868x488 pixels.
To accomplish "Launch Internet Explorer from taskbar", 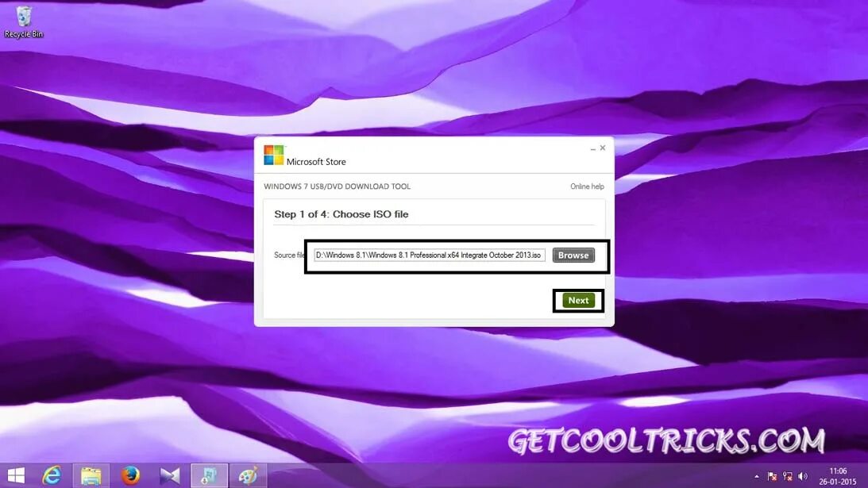I will 52,475.
